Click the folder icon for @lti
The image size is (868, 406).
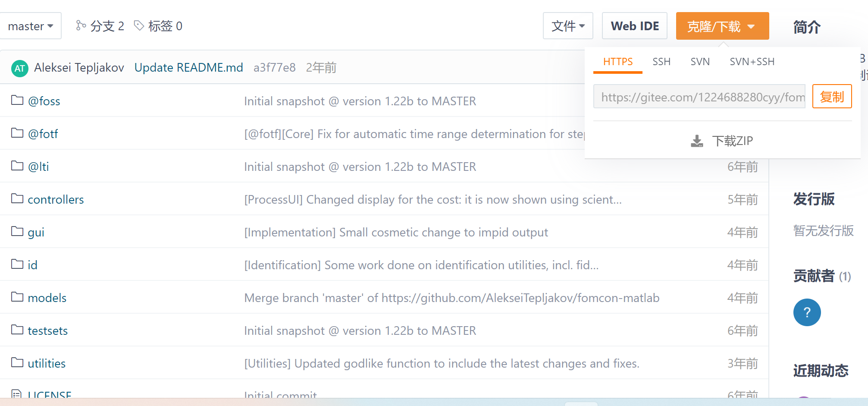(17, 166)
